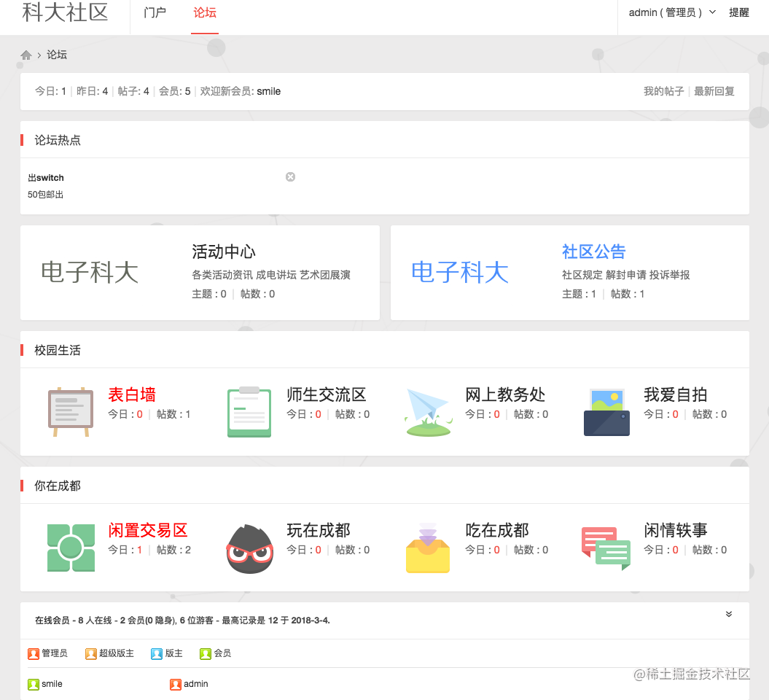Open the 网上教务处 paper plane icon

click(x=428, y=412)
